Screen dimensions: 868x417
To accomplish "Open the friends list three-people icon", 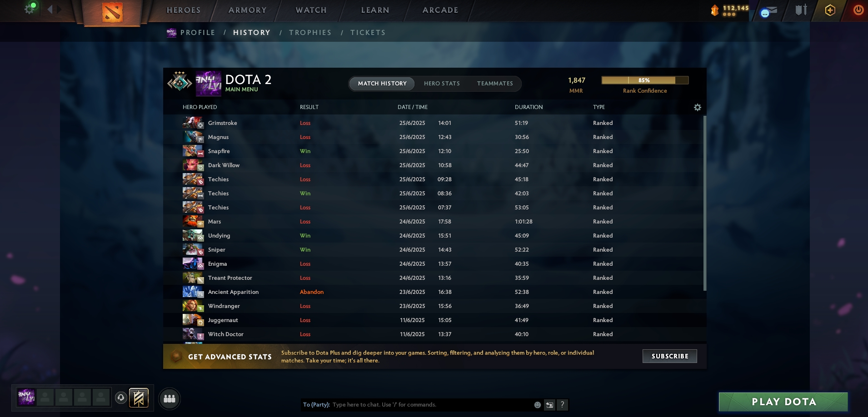I will pos(170,398).
